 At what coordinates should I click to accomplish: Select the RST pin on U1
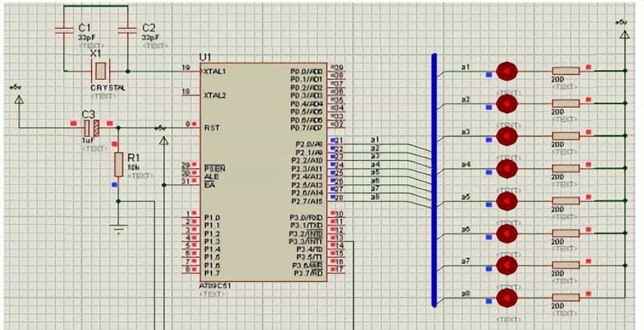click(211, 128)
